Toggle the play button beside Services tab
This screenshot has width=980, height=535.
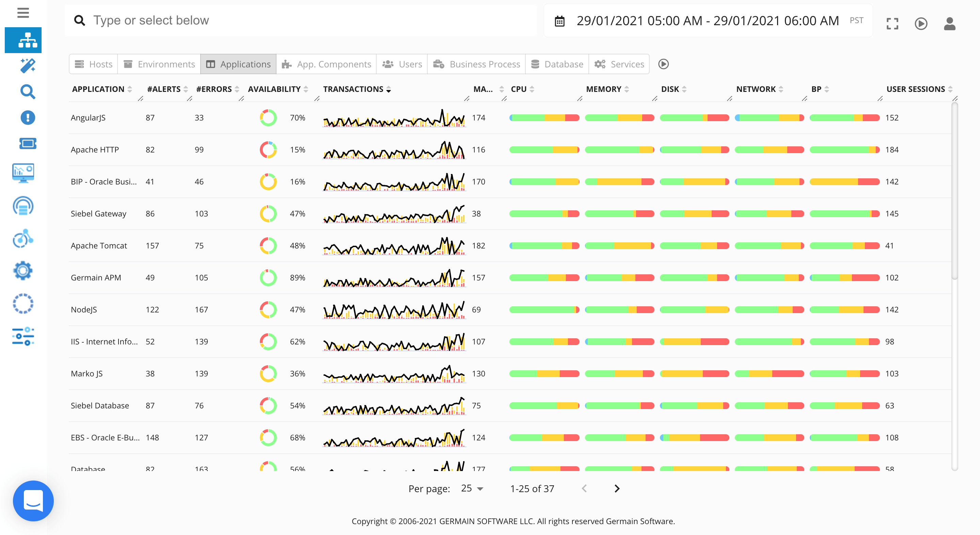click(663, 64)
